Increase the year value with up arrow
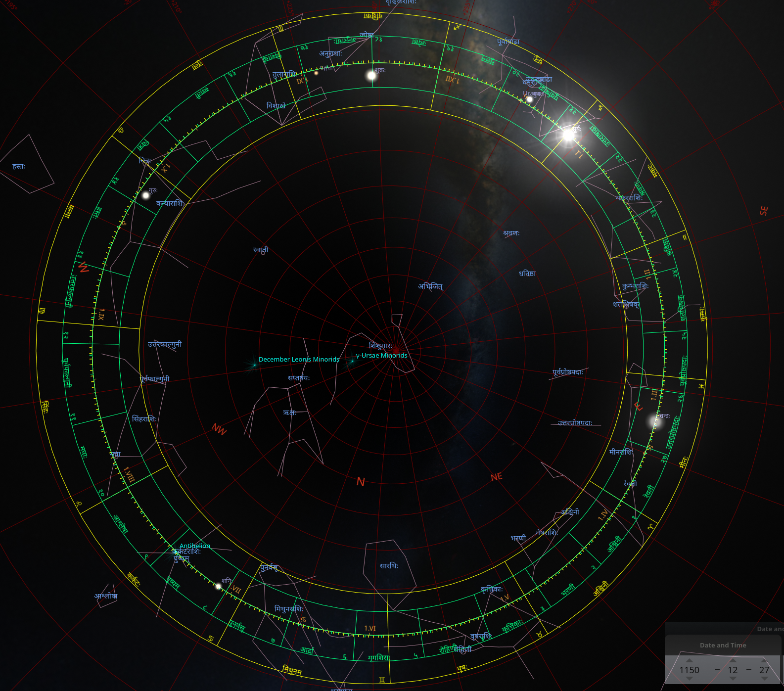784x691 pixels. pos(689,660)
